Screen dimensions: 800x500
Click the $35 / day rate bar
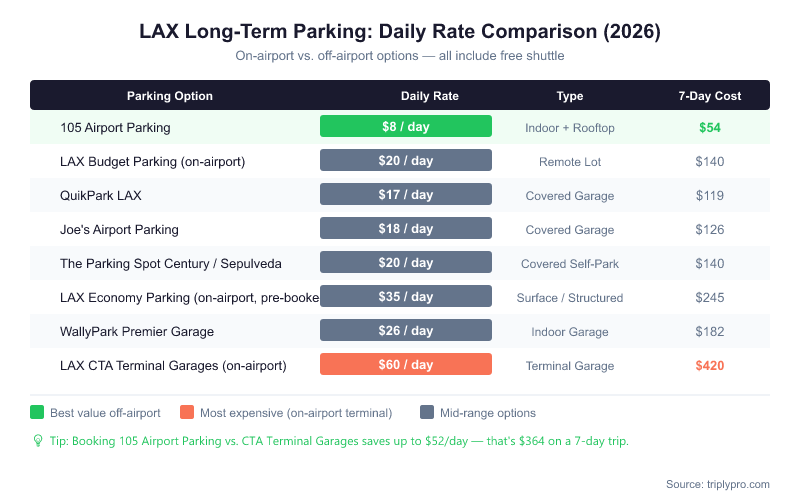coord(406,297)
